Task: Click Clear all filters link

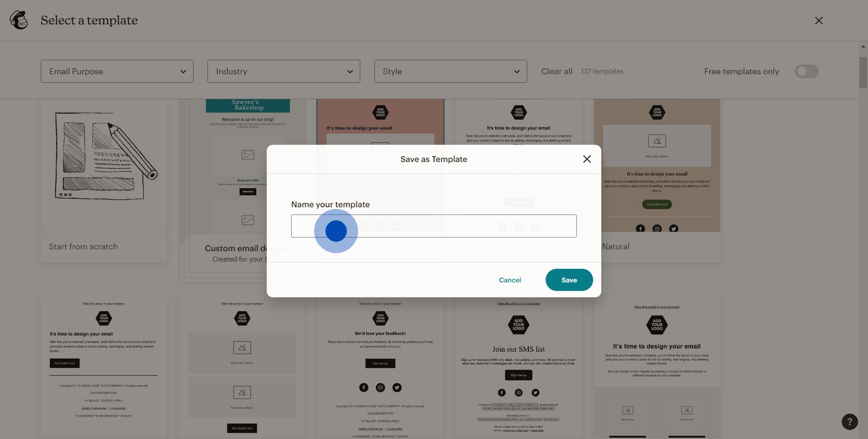Action: tap(557, 72)
